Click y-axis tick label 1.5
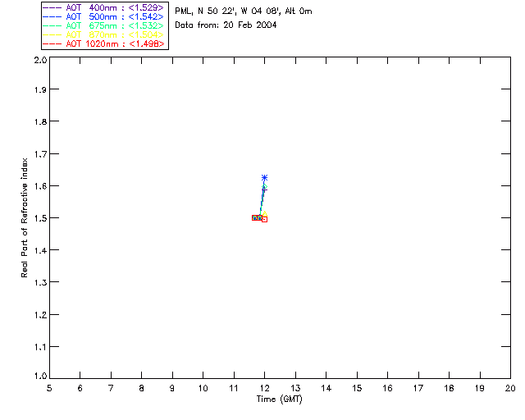The height and width of the screenshot is (420, 525). point(40,218)
